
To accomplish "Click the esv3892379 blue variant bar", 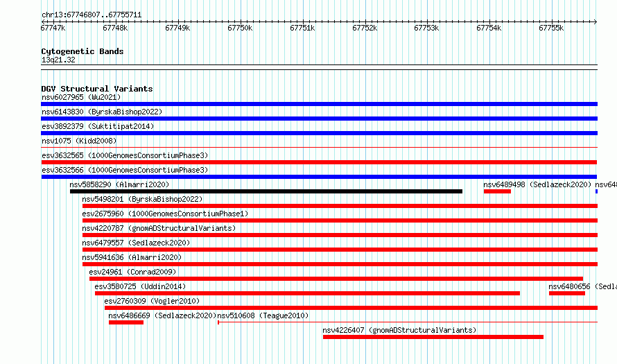I will click(x=319, y=133).
